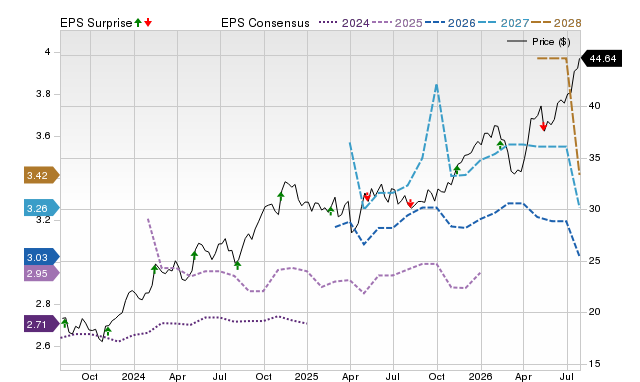Click the green surprise arrow near Nov 2023
The height and width of the screenshot is (382, 640).
108,331
